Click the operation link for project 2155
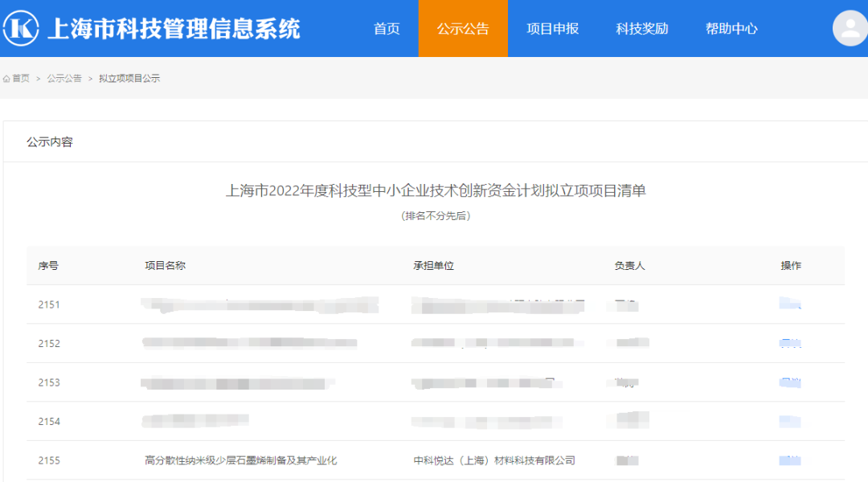The width and height of the screenshot is (868, 482). tap(789, 460)
